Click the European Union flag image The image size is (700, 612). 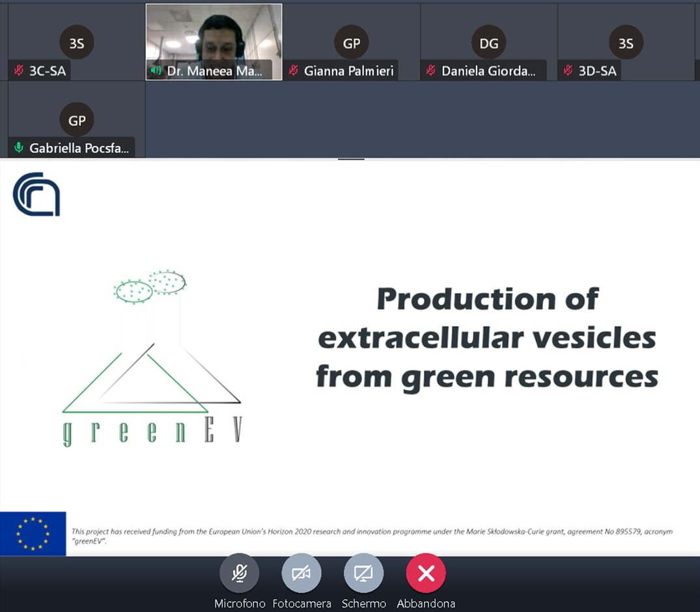33,534
